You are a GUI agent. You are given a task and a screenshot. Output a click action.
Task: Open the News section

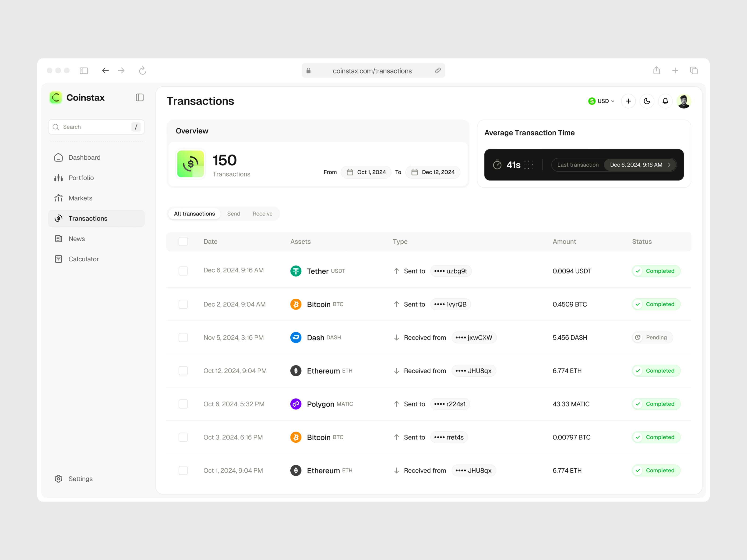coord(77,239)
